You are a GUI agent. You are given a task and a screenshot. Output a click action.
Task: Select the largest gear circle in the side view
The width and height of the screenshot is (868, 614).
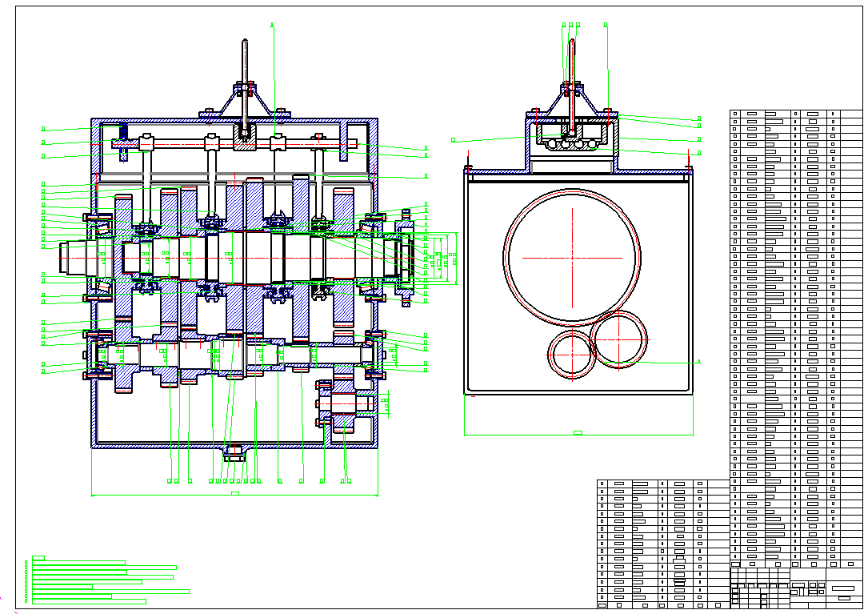(x=572, y=258)
